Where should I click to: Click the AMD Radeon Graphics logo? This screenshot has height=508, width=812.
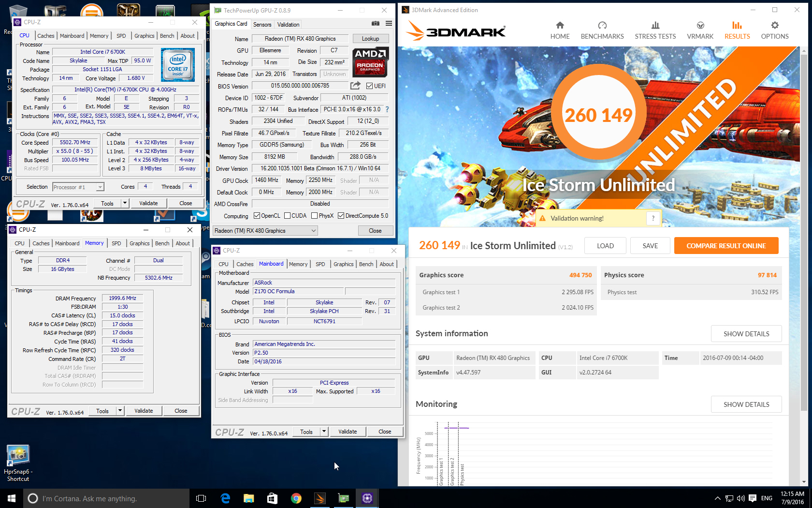click(x=370, y=62)
